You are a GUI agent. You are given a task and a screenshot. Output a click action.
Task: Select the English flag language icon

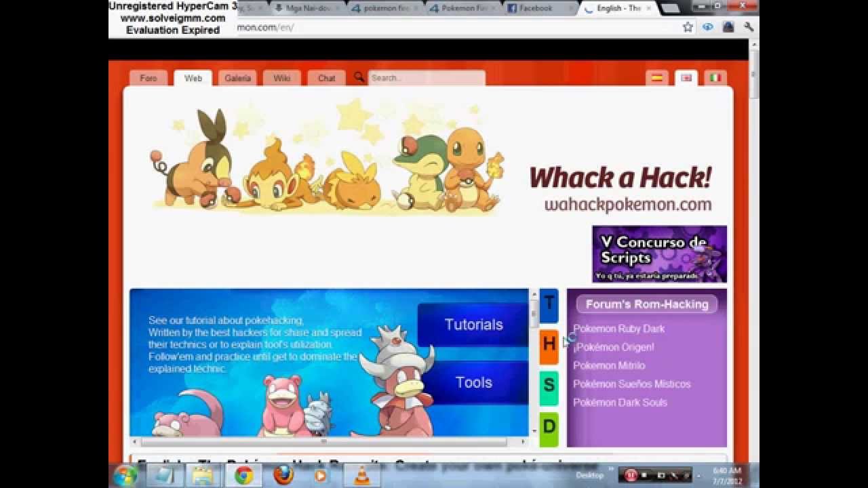(686, 78)
